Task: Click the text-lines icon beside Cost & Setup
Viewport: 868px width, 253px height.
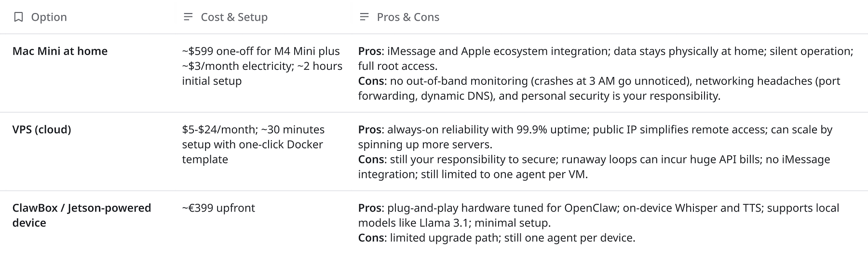Action: coord(188,17)
